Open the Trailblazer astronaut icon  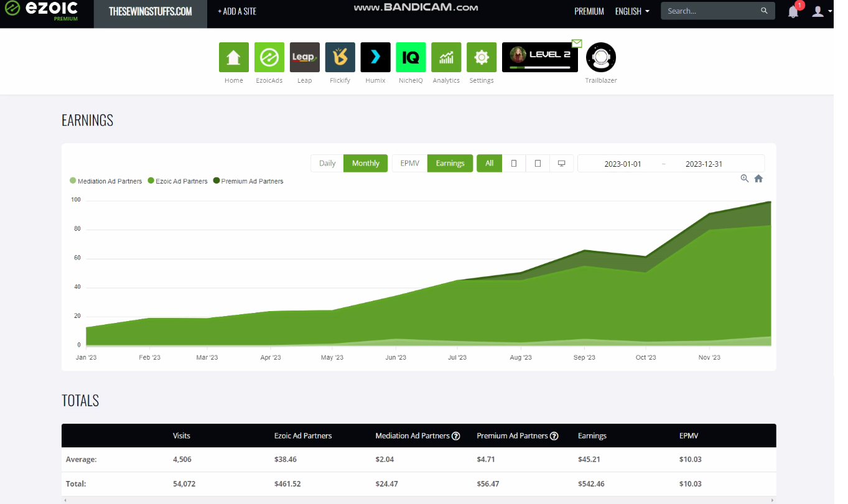pos(601,57)
